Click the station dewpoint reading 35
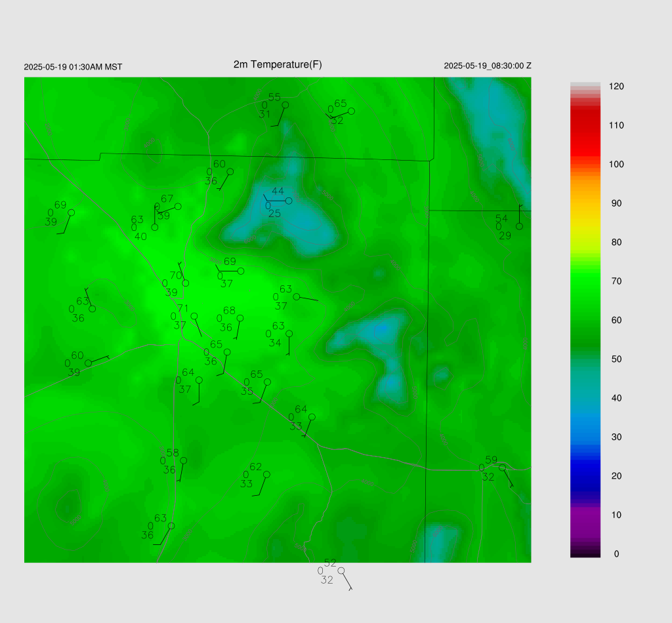The width and height of the screenshot is (672, 623). click(x=247, y=392)
